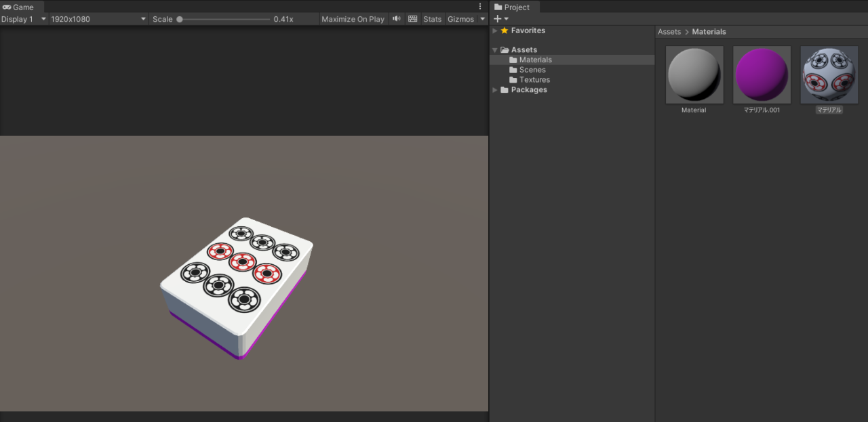Click Assets in the breadcrumb bar
Image resolution: width=868 pixels, height=422 pixels.
click(x=669, y=31)
